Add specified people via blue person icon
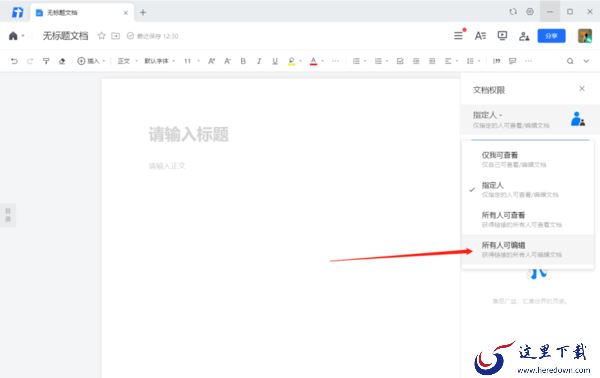This screenshot has height=378, width=600. [x=578, y=119]
